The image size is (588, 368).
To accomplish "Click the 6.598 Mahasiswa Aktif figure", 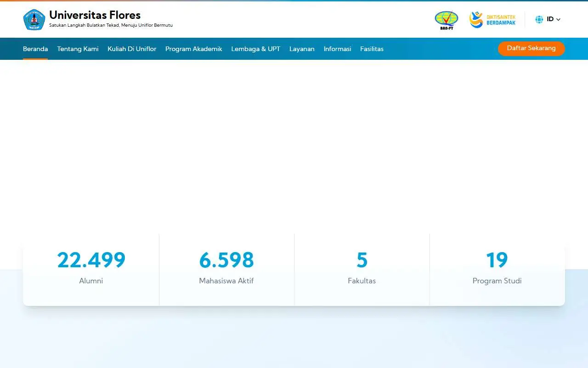I will click(226, 260).
